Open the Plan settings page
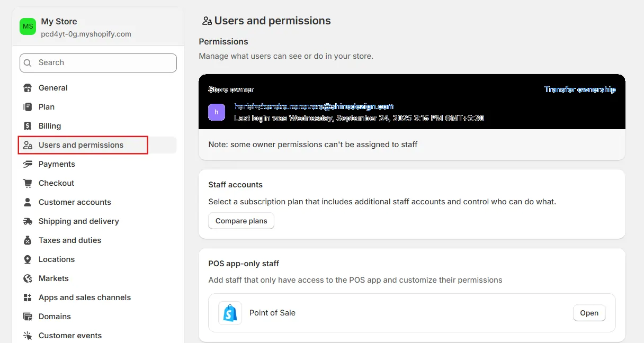 [47, 107]
